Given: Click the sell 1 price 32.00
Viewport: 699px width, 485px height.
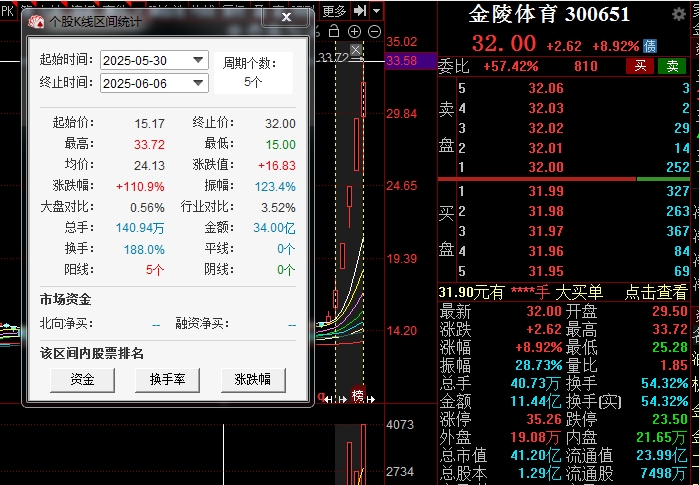Looking at the screenshot, I should tap(546, 167).
